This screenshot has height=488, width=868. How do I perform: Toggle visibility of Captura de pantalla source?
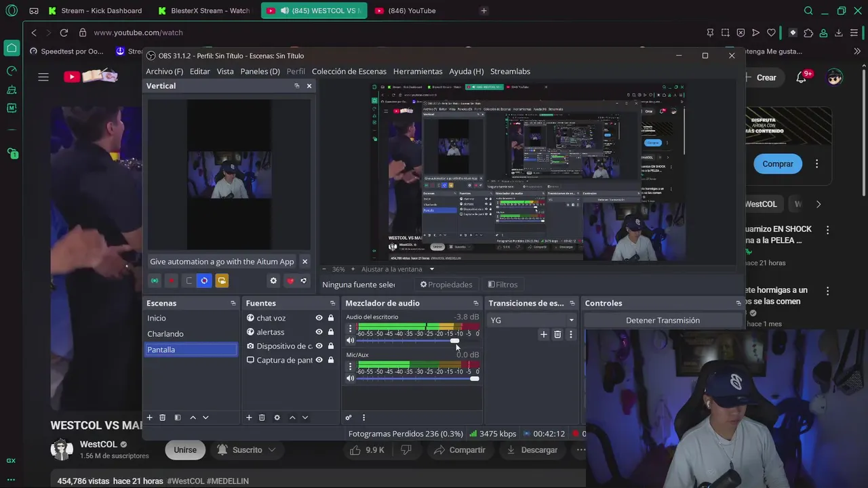pos(319,360)
